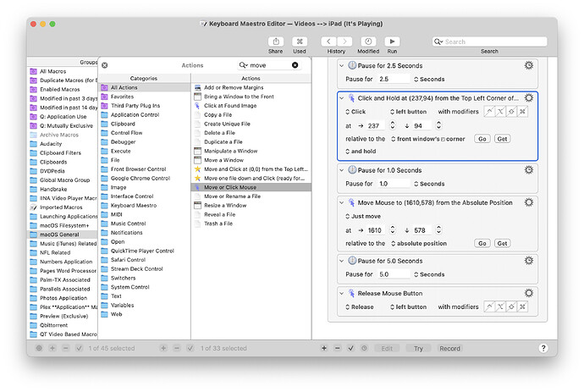Viewport: 584px width, 392px height.
Task: Collapse the Release Mouse Button action
Action: (x=342, y=293)
